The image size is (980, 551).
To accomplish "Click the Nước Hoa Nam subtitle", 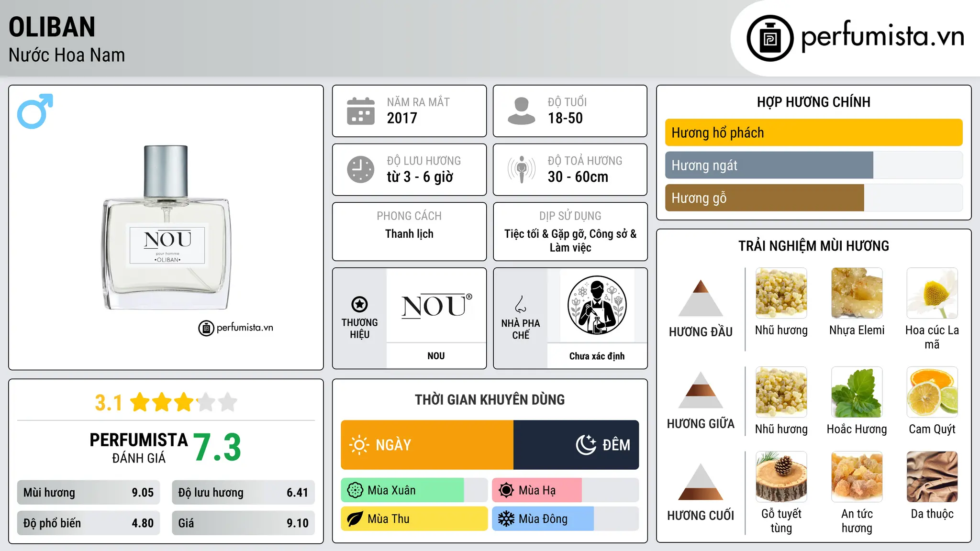I will (67, 55).
